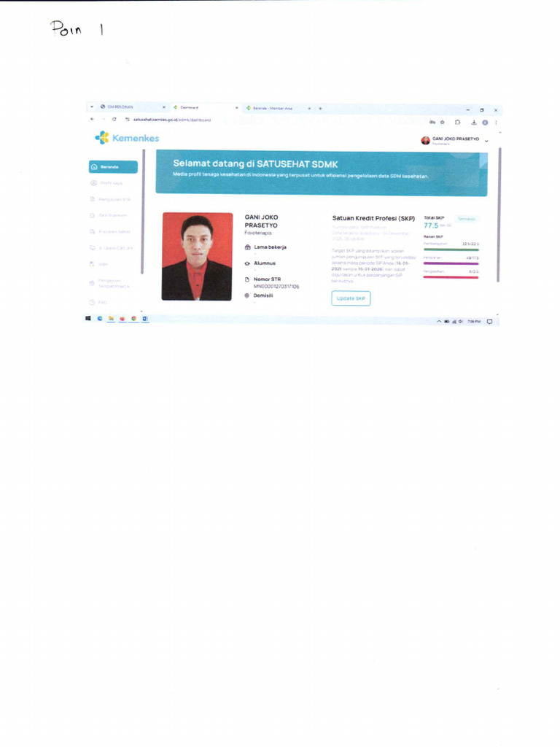Expand the GANI JOKO PRASETYO account chevron
The height and width of the screenshot is (747, 560).
[486, 141]
